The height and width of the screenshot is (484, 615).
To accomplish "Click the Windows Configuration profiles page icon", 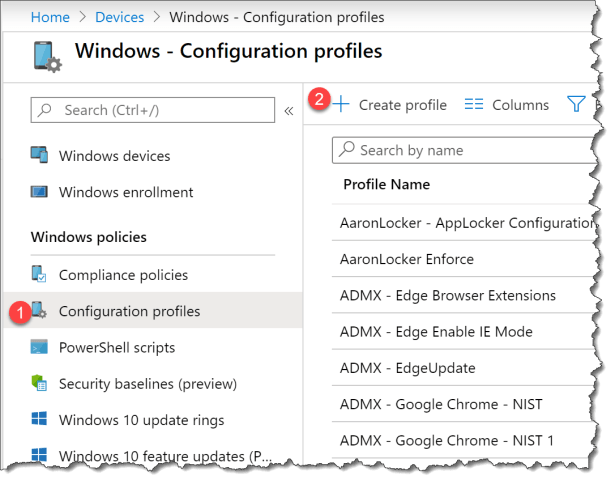I will coord(47,57).
